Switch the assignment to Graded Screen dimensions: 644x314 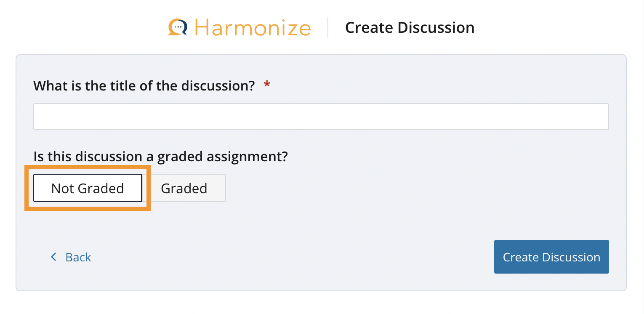pyautogui.click(x=184, y=188)
